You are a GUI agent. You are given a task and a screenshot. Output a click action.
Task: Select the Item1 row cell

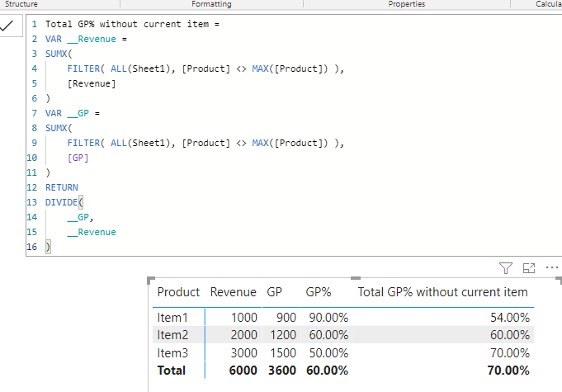coord(172,318)
